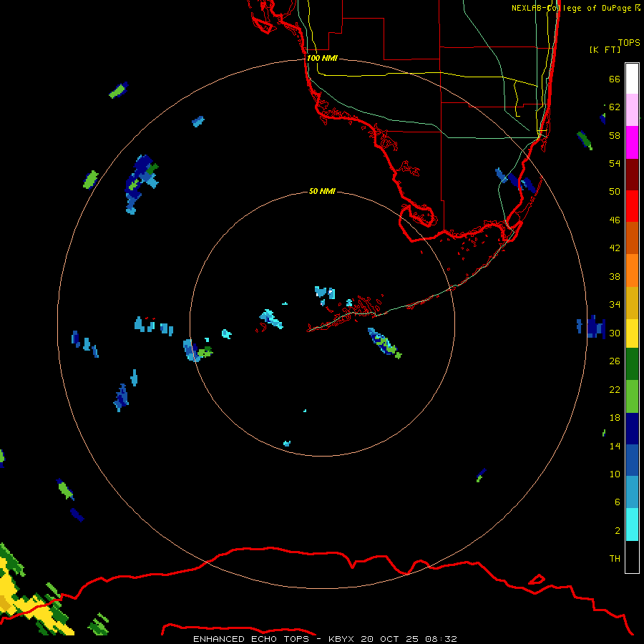Select the light blue legend swatch
This screenshot has height=644, width=644.
pos(632,492)
